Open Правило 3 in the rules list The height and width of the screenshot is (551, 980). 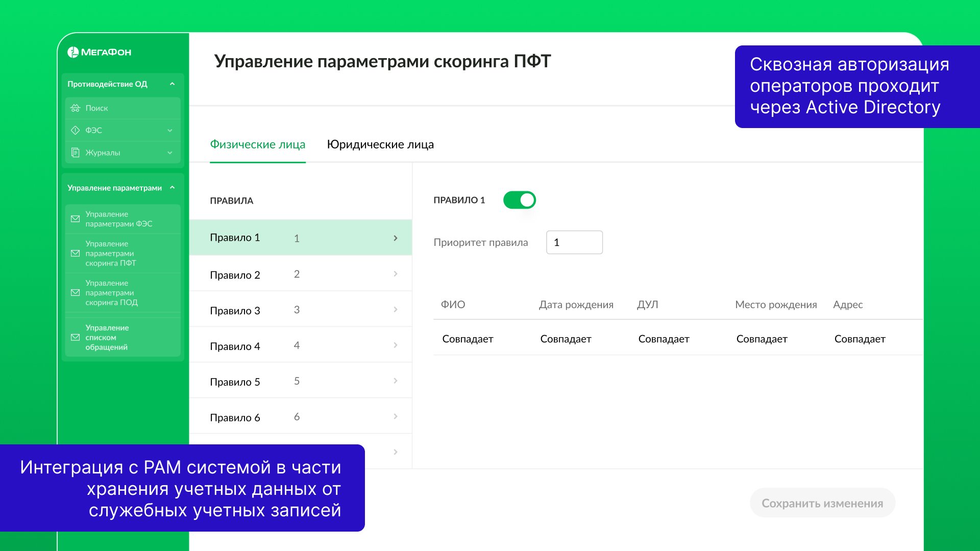pyautogui.click(x=235, y=310)
